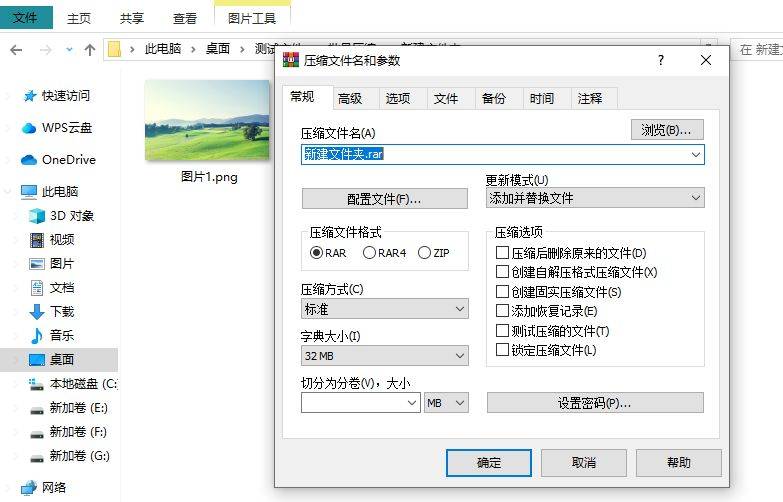Expand the 桌面 breadcrumb chevron
This screenshot has height=502, width=783.
(242, 49)
